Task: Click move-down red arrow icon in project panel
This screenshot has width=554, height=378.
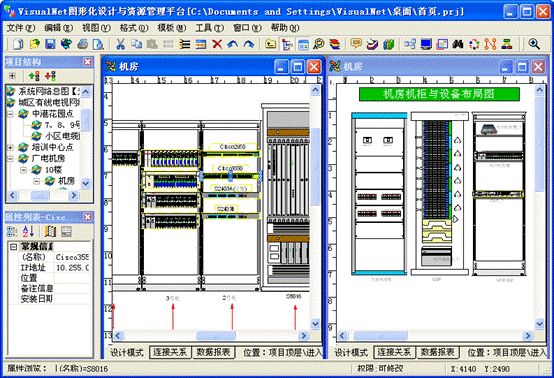Action: coord(50,76)
